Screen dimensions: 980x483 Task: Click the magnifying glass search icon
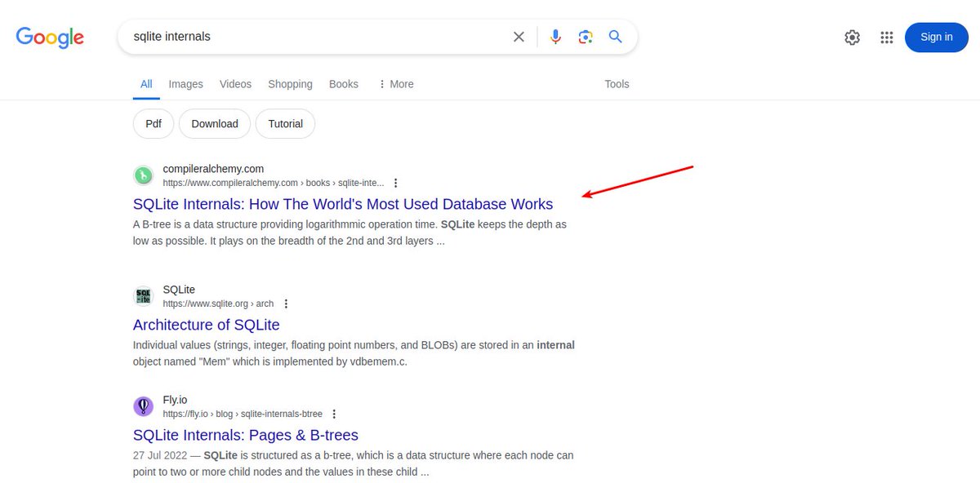click(616, 37)
